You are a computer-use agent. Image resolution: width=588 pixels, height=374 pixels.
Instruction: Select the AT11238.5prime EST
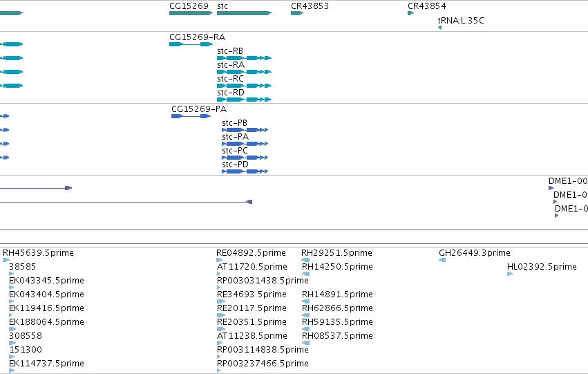coord(252,336)
